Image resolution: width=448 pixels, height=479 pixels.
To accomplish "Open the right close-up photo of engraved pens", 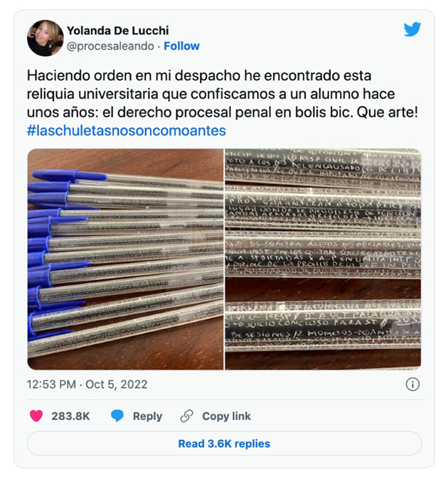I will tap(323, 259).
